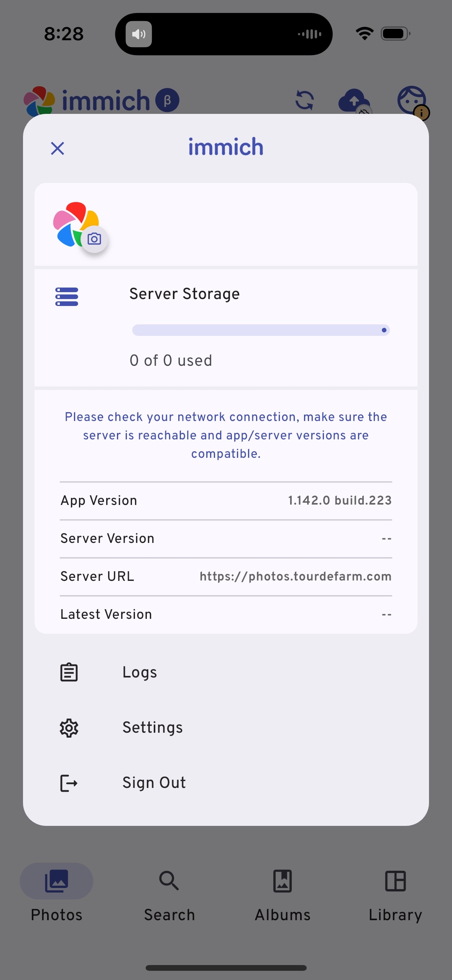Open Settings from the menu list
The height and width of the screenshot is (980, 452).
coord(153,728)
